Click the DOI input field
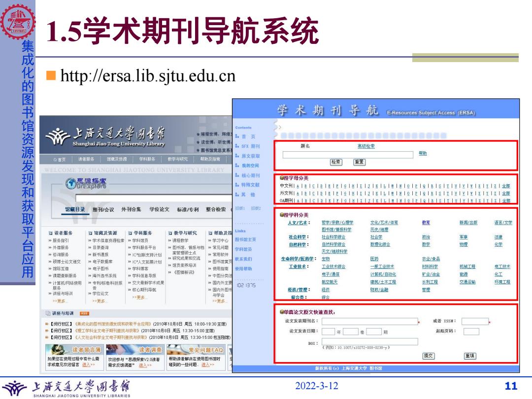Screen dimensions: 532x399 tap(370, 342)
